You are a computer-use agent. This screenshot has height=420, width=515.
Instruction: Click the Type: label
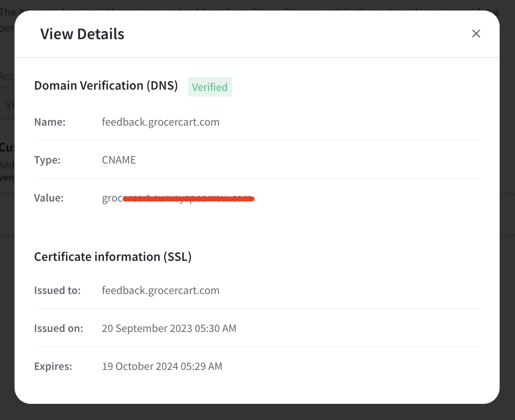point(47,160)
